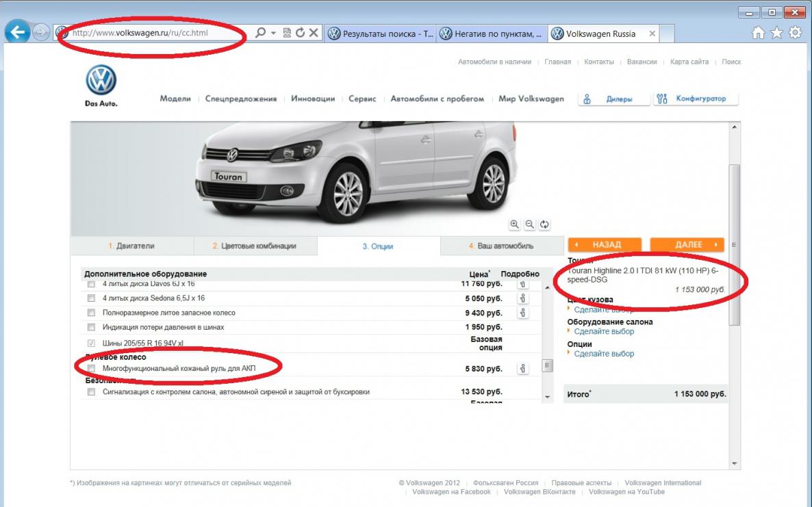This screenshot has width=812, height=507.
Task: Open the browser Home icon
Action: (758, 33)
